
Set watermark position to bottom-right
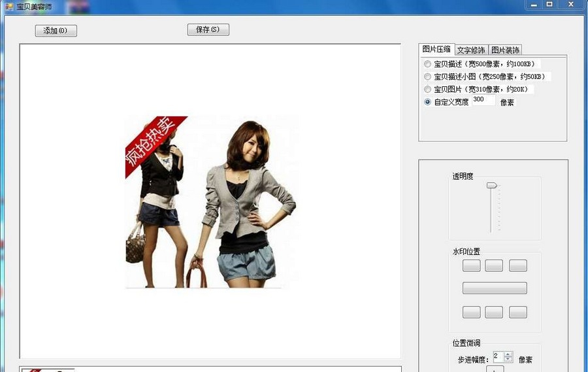tap(518, 312)
